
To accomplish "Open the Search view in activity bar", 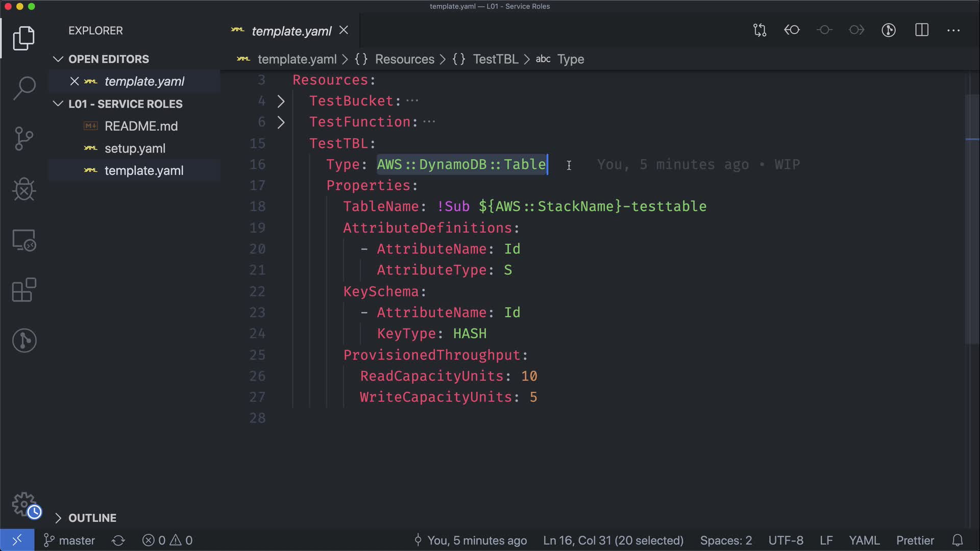I will [24, 88].
